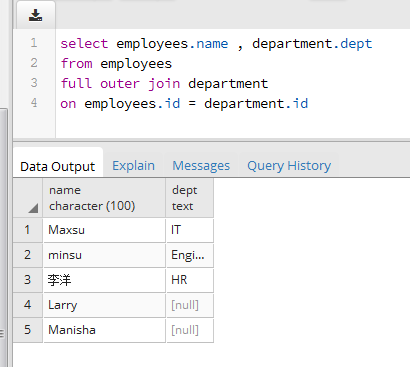
Task: Select the dept column header
Action: click(x=190, y=198)
